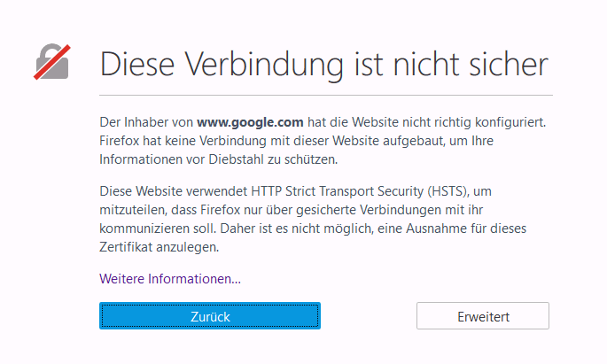Screen dimensions: 607x364
Task: Open advanced options via Erweitert button
Action: (x=483, y=316)
